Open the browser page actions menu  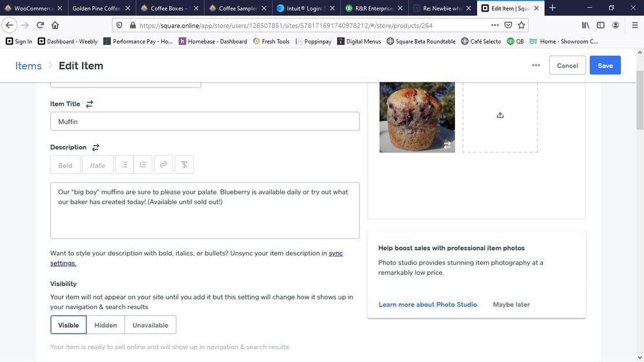pos(494,25)
